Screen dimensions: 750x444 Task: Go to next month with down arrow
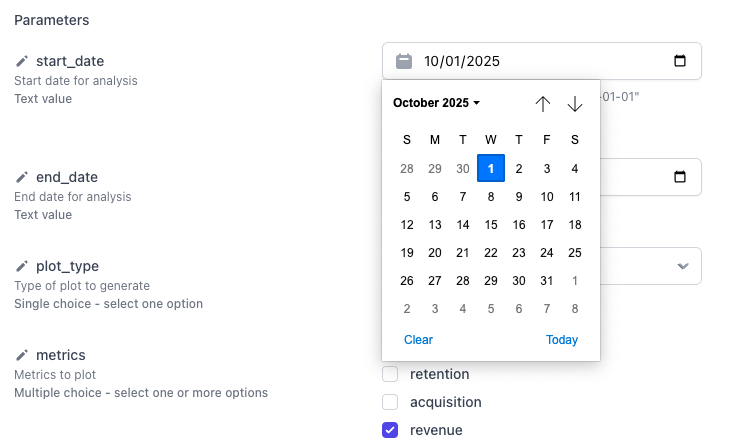(575, 103)
